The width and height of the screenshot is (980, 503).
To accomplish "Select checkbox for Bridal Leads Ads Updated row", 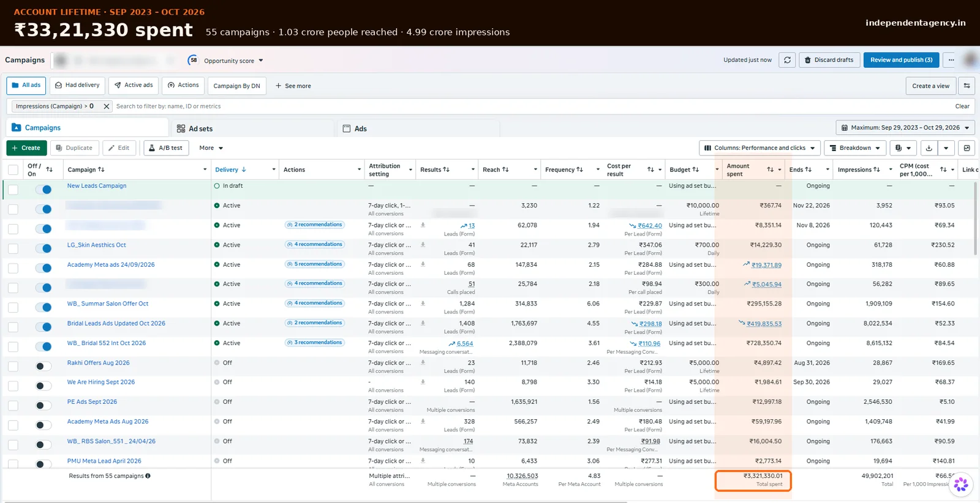I will tap(13, 327).
